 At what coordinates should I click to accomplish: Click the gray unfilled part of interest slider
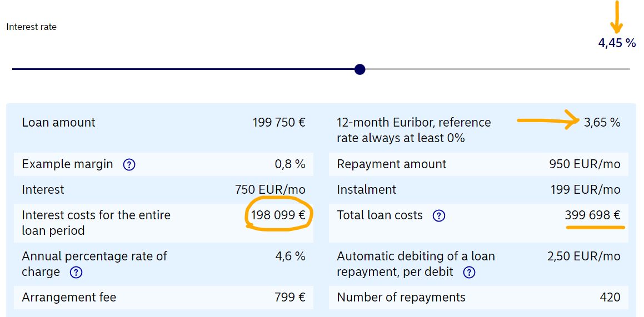[x=495, y=69]
